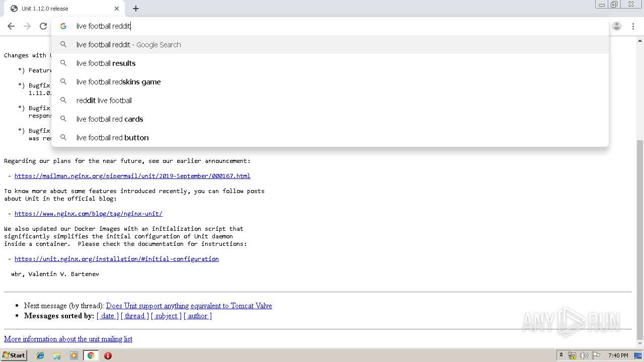Click the Chrome taskbar icon
644x362 pixels.
tap(91, 355)
